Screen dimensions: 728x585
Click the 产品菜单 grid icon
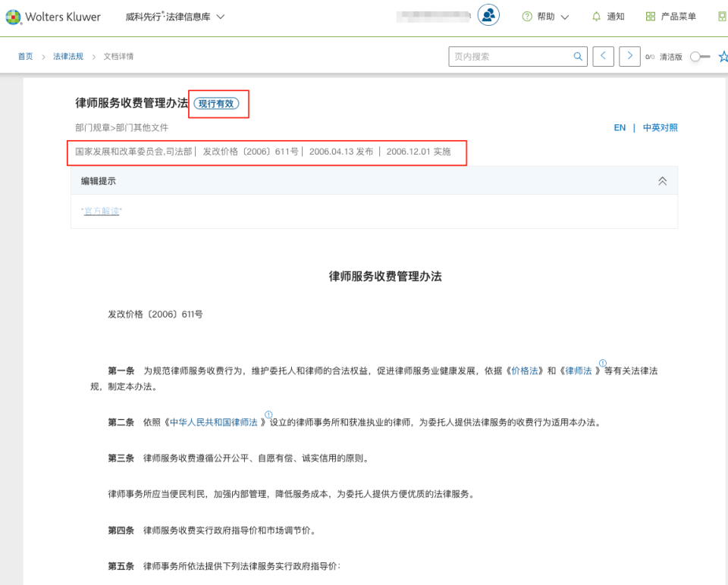pos(651,17)
